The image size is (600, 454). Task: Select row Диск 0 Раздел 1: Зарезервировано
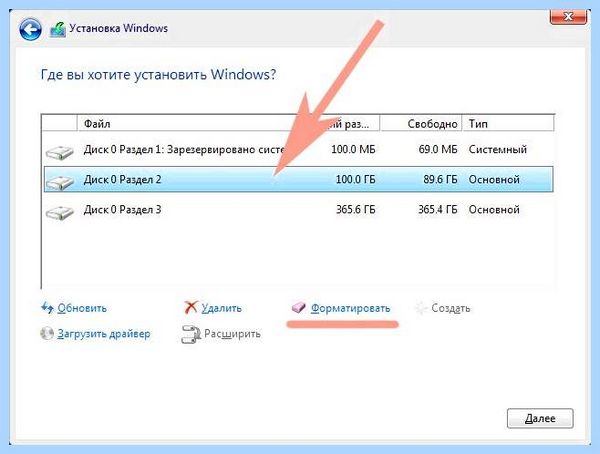298,150
